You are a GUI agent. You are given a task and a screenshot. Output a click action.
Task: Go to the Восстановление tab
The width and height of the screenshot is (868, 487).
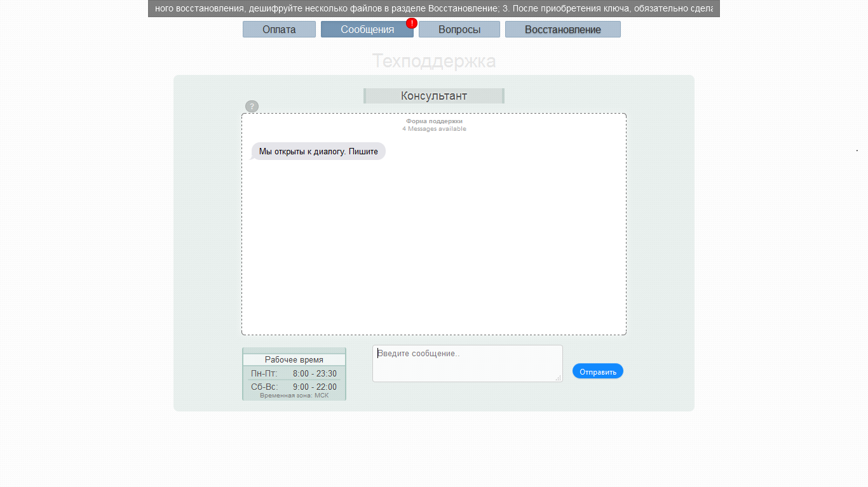562,30
